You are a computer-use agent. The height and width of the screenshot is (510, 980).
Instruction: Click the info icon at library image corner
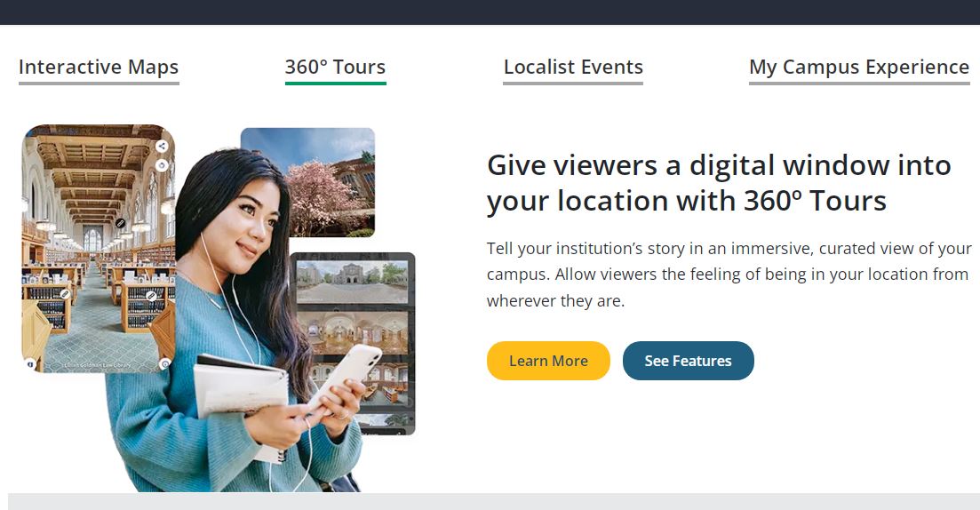pos(29,363)
